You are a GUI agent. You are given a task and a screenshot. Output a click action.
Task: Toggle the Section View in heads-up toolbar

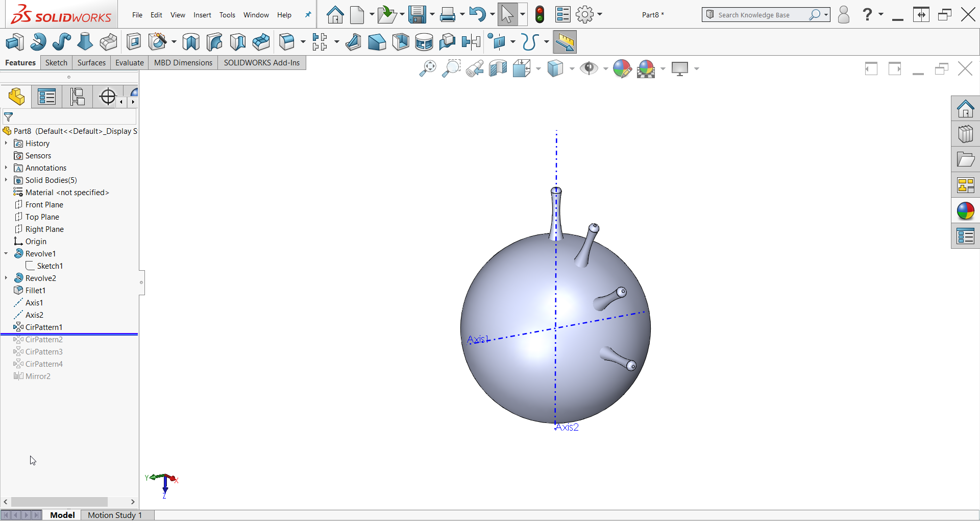point(497,68)
